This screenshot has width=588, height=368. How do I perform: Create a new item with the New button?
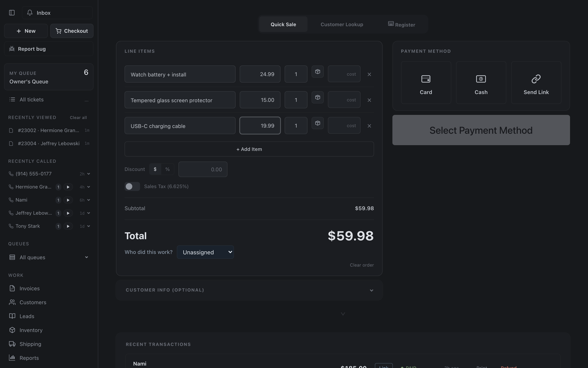pyautogui.click(x=26, y=31)
